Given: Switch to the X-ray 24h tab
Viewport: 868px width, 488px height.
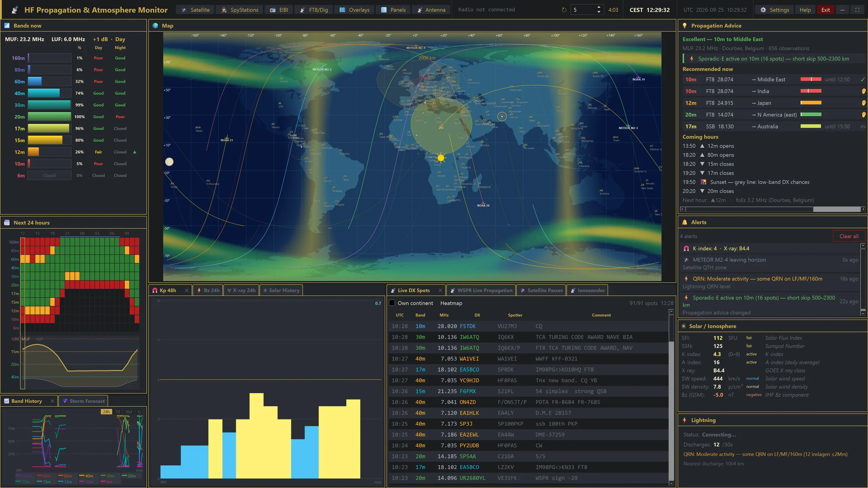Looking at the screenshot, I should [x=241, y=290].
